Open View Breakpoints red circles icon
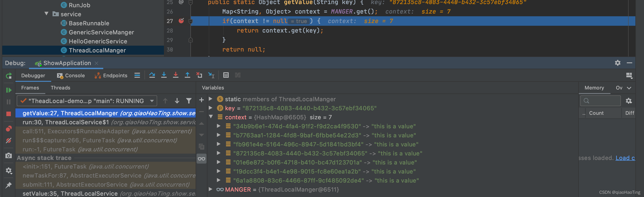 point(9,128)
